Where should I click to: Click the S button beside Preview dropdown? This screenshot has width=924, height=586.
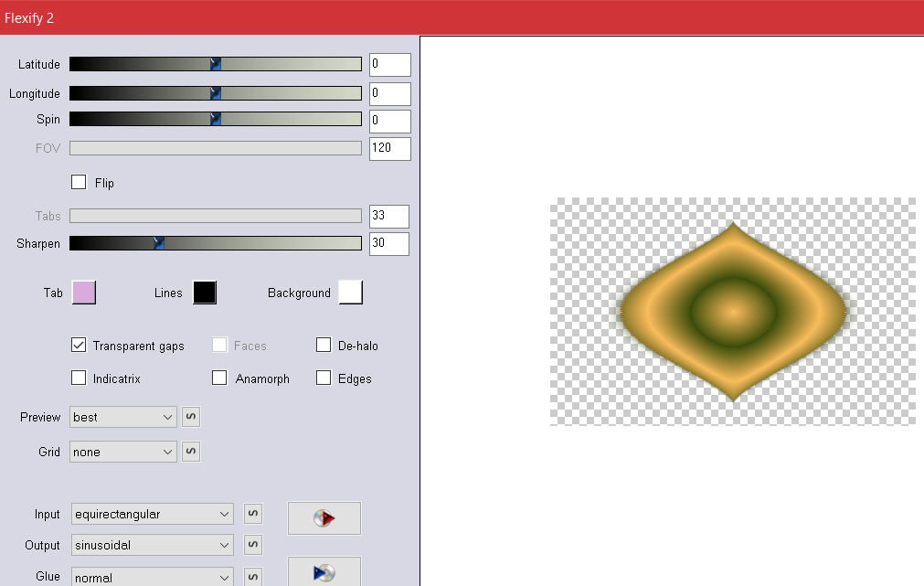191,418
